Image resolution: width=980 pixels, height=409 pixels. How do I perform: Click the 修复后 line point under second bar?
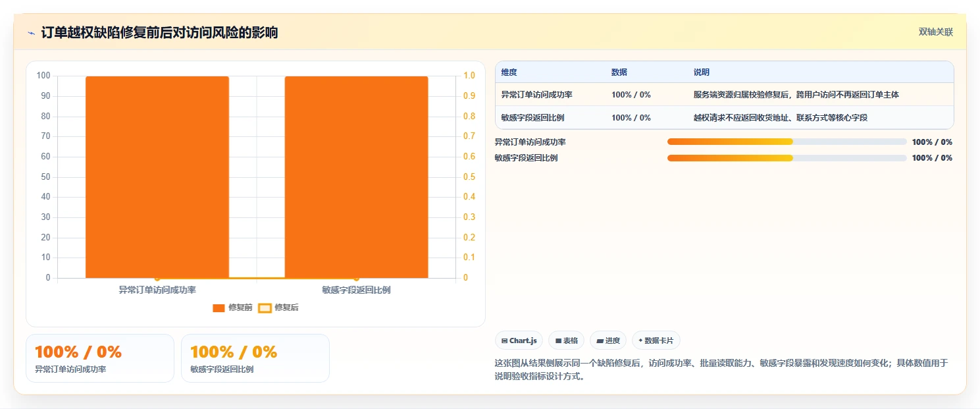coord(356,278)
